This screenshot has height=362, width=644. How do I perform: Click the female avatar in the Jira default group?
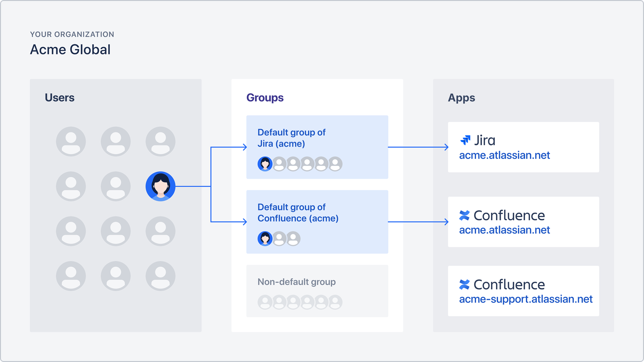pyautogui.click(x=265, y=164)
